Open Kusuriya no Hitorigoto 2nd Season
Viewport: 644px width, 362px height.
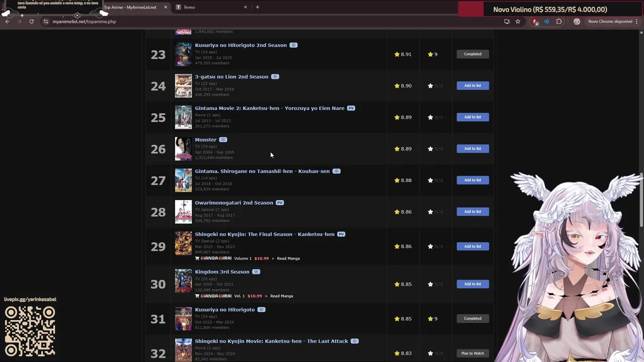[240, 45]
